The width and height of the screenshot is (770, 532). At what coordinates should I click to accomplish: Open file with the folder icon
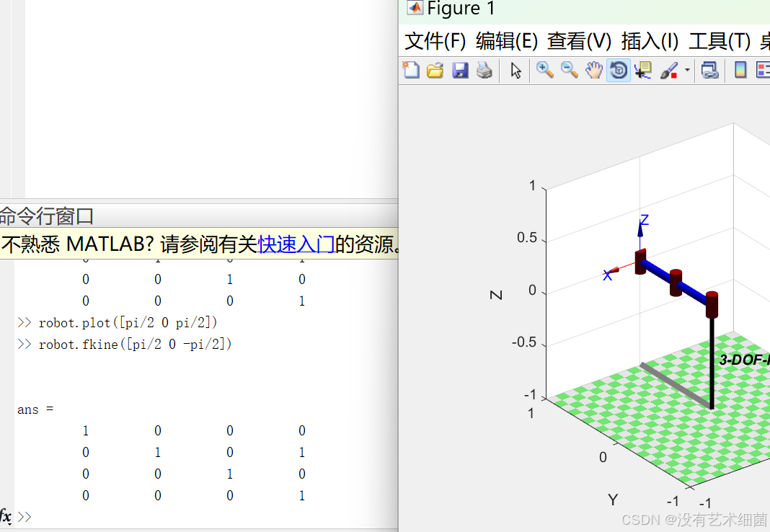click(435, 70)
